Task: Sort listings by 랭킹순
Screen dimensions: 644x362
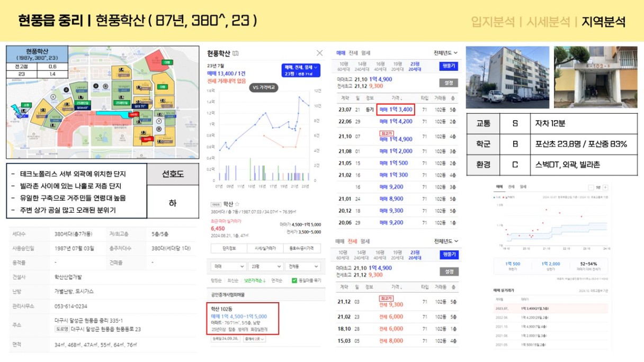Action: [217, 280]
